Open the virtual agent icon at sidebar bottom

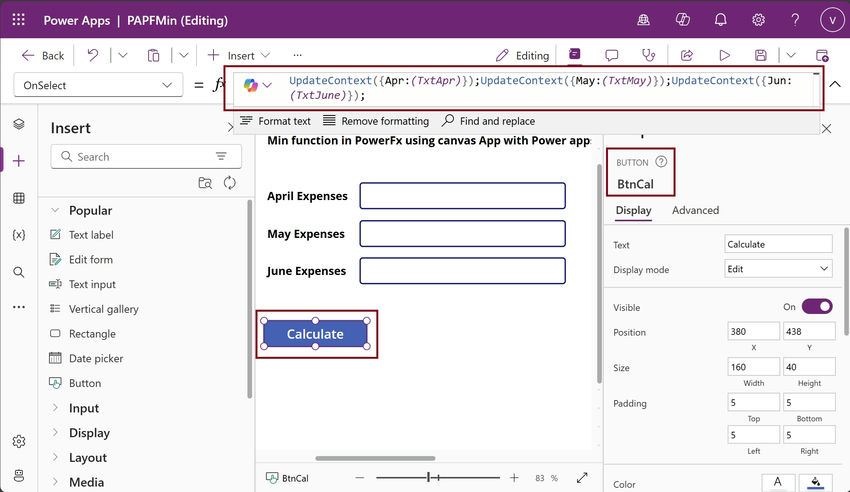coord(19,476)
